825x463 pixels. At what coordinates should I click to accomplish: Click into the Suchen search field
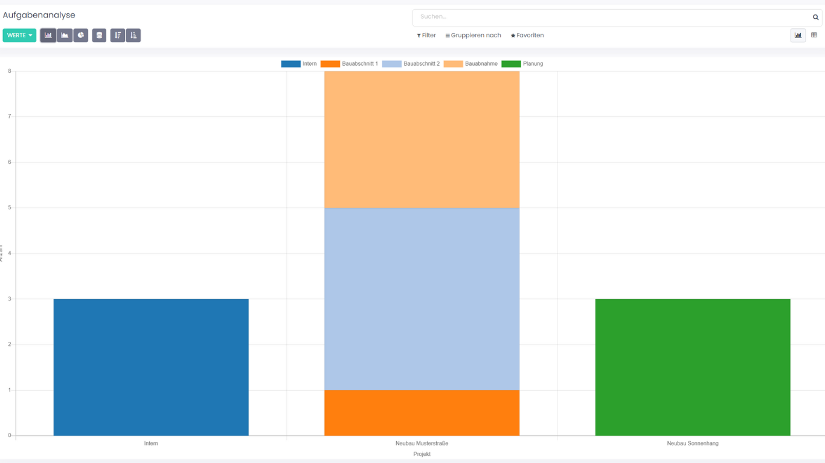coord(610,17)
